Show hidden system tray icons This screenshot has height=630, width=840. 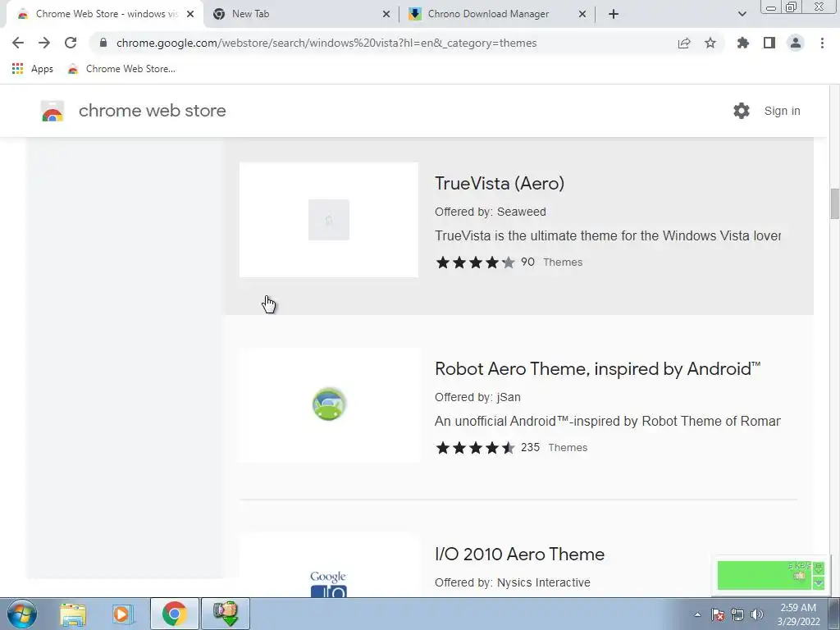point(697,614)
